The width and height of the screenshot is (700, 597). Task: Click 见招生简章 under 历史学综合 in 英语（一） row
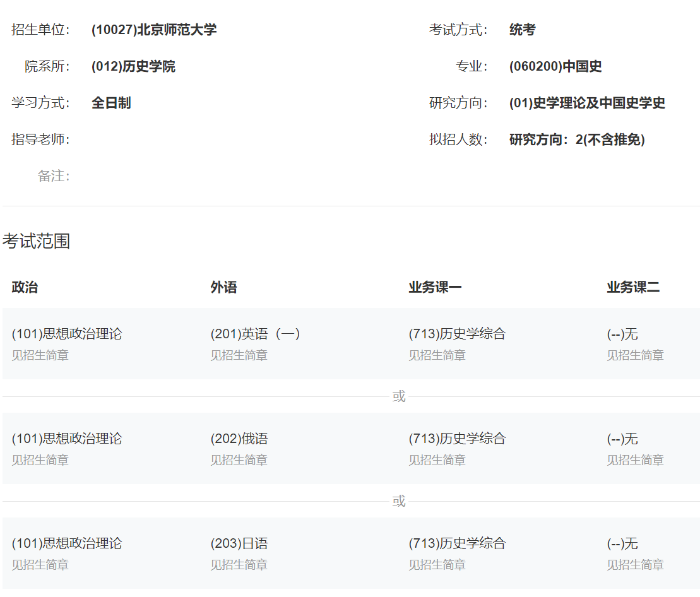point(437,355)
